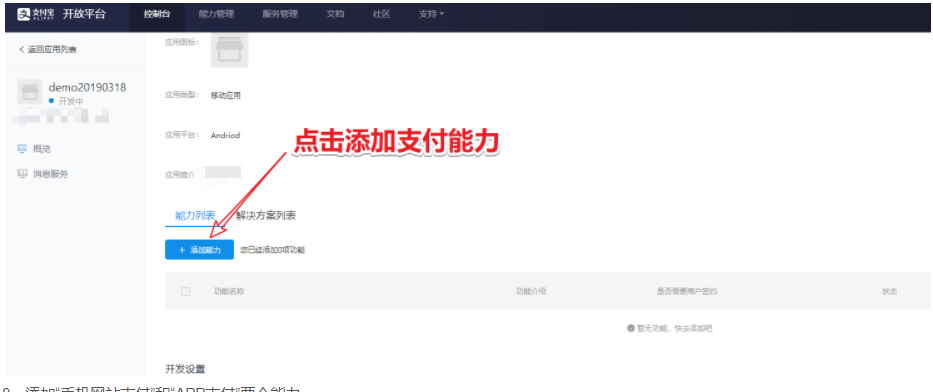
Task: Click the 开发设置 section heading
Action: (186, 369)
